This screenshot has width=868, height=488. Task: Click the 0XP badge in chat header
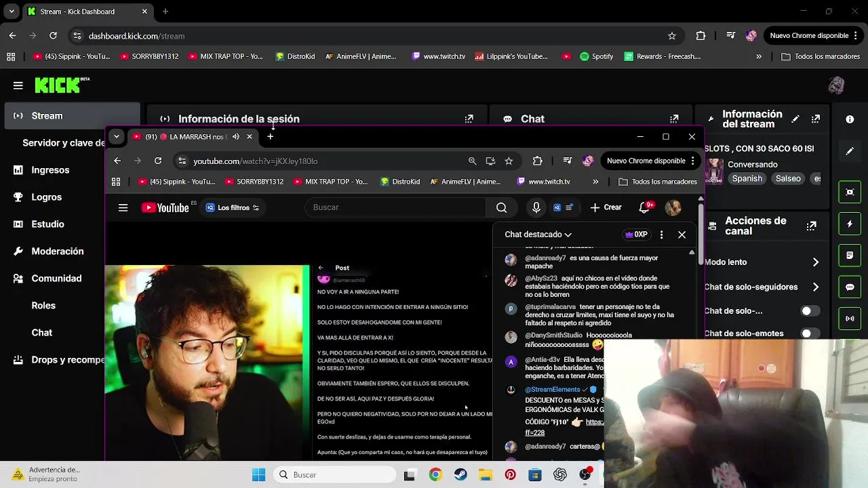coord(636,235)
